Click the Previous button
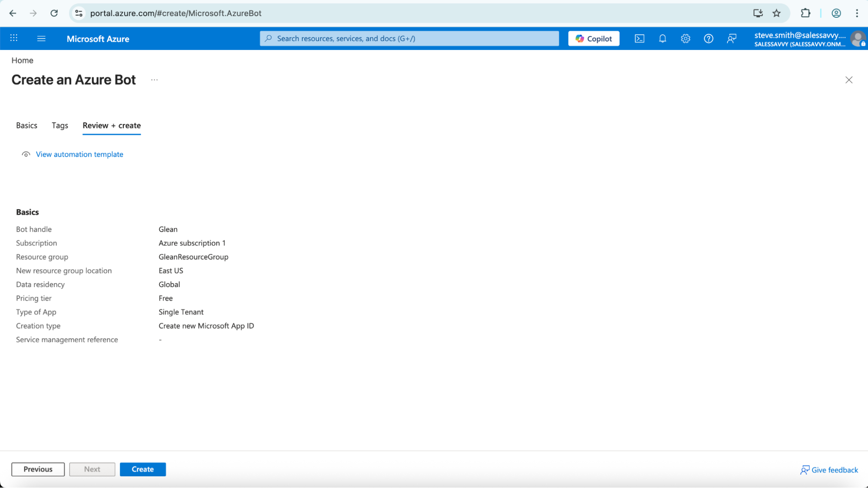The image size is (868, 488). [38, 469]
